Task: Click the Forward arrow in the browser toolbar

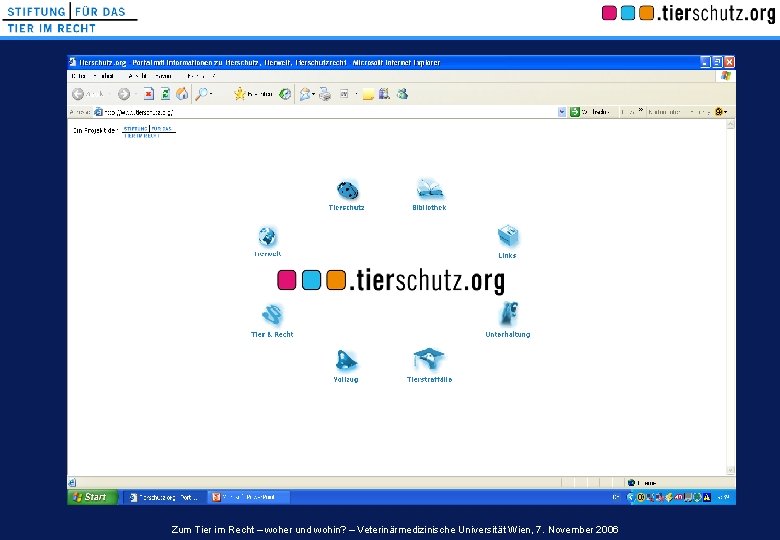Action: [124, 94]
